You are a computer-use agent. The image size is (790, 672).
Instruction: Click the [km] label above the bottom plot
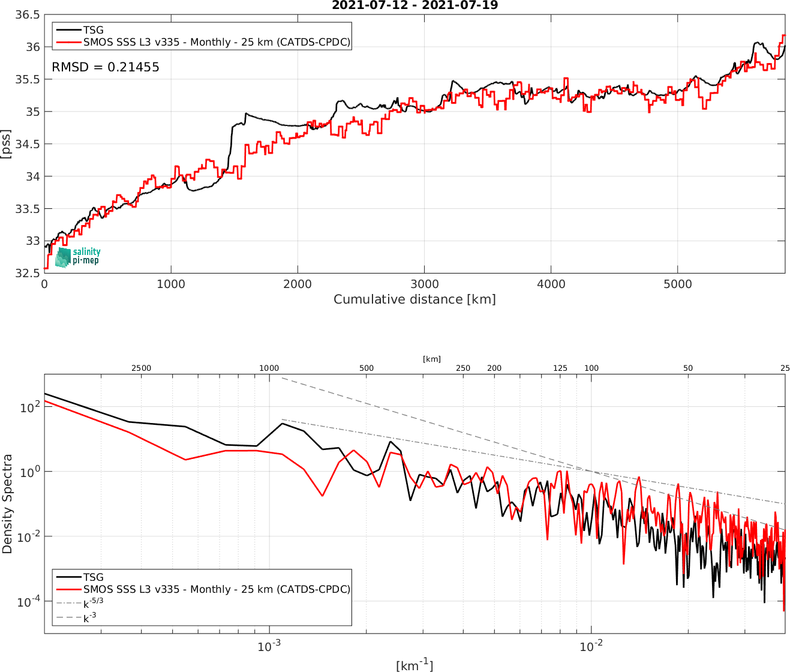(x=432, y=359)
